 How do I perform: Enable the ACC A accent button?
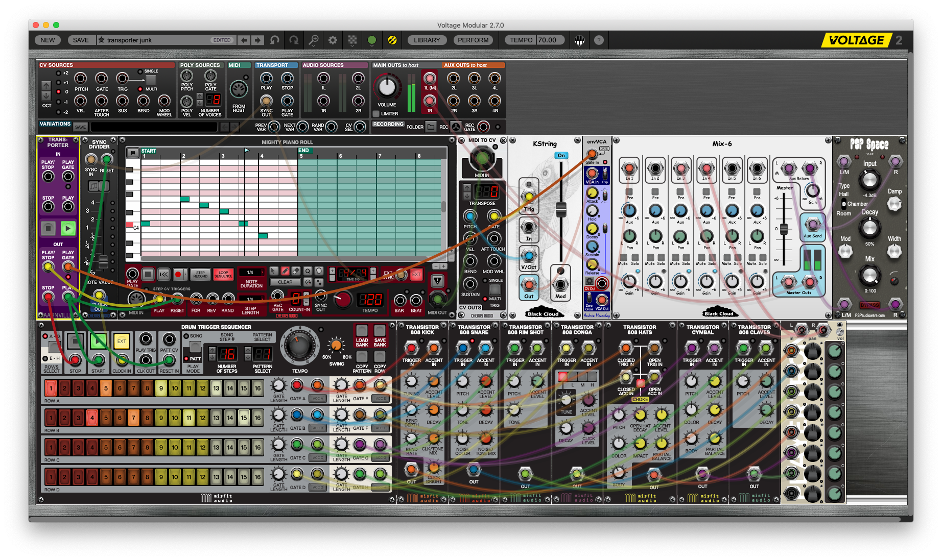coord(318,399)
